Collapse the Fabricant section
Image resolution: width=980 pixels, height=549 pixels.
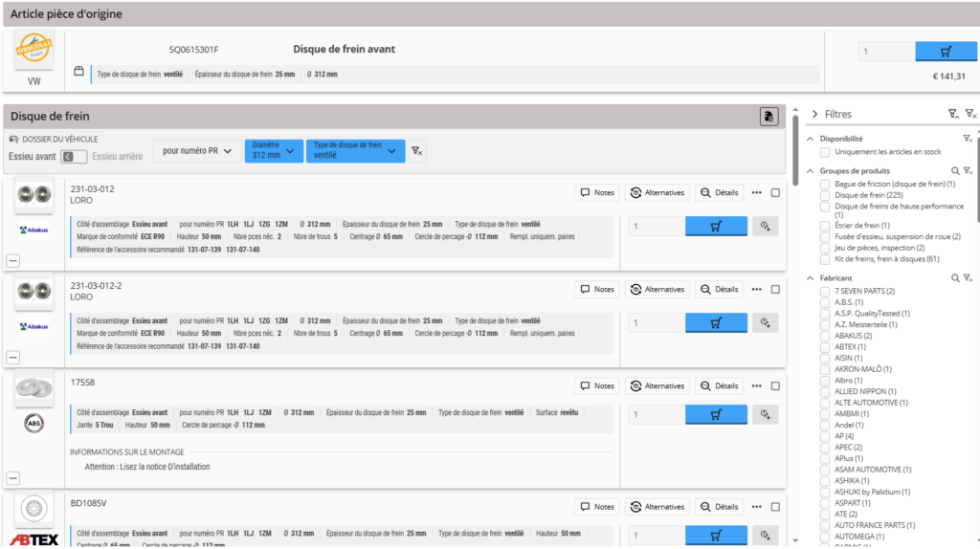pyautogui.click(x=810, y=278)
